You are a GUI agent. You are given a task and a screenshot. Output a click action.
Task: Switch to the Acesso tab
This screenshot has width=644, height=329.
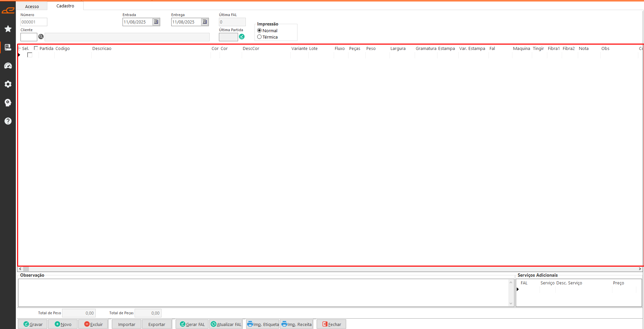click(x=32, y=6)
